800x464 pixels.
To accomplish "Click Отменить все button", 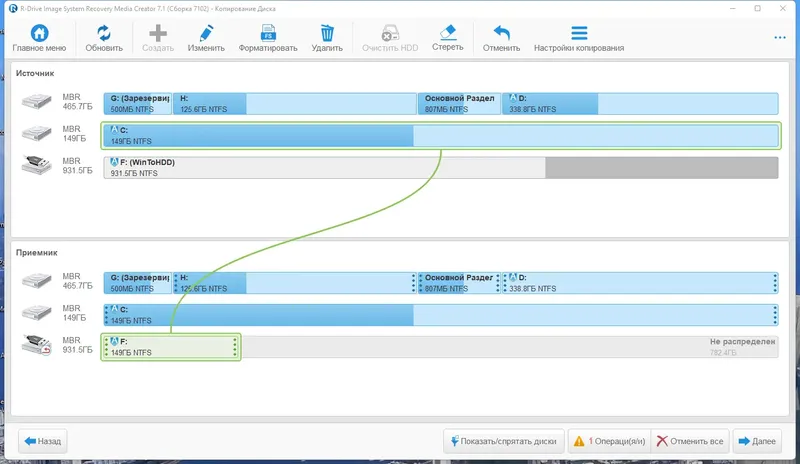I will click(x=690, y=441).
